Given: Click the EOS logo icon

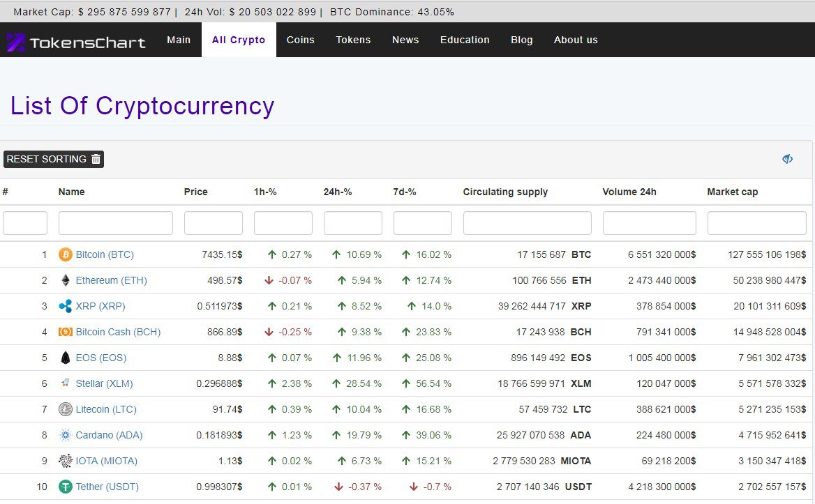Looking at the screenshot, I should coord(65,358).
